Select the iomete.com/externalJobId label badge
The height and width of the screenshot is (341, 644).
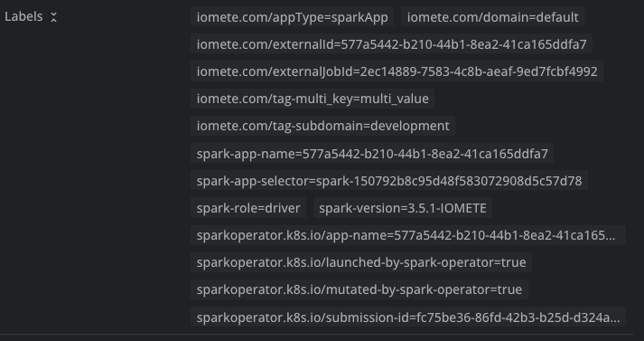[397, 71]
